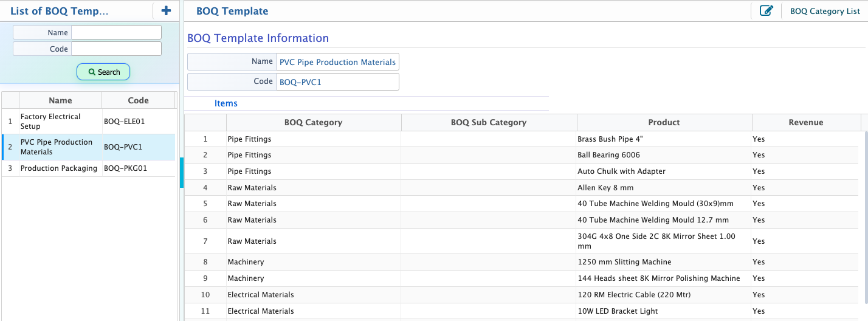Image resolution: width=868 pixels, height=321 pixels.
Task: Click the BOQ-PKG01 code cell
Action: click(139, 168)
